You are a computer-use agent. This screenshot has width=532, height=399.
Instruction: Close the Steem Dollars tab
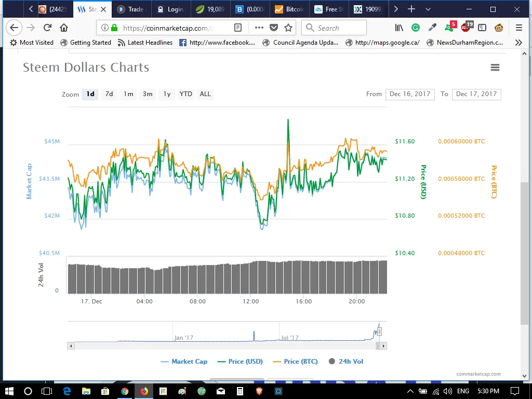pyautogui.click(x=103, y=9)
